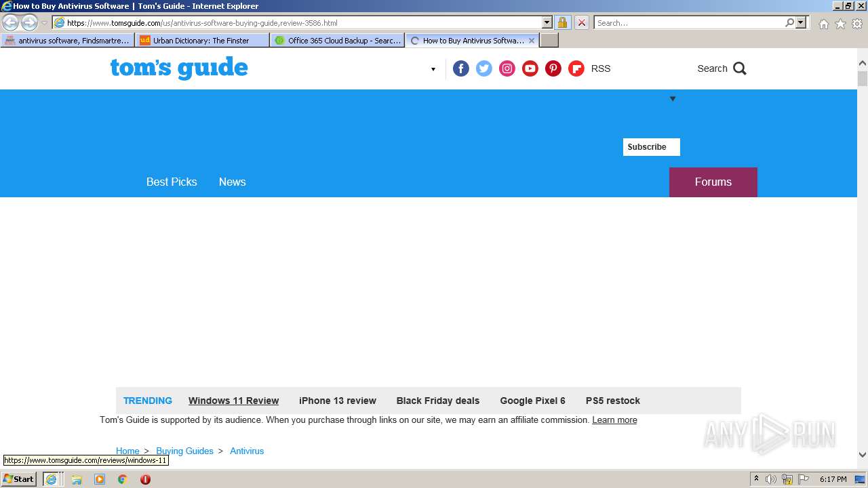Open Tom's Guide Flipboard icon
Image resolution: width=868 pixels, height=488 pixels.
[x=576, y=68]
